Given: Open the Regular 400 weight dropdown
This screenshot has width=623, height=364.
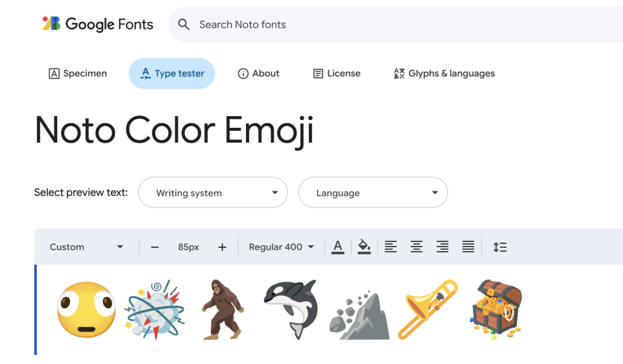Looking at the screenshot, I should pos(281,247).
